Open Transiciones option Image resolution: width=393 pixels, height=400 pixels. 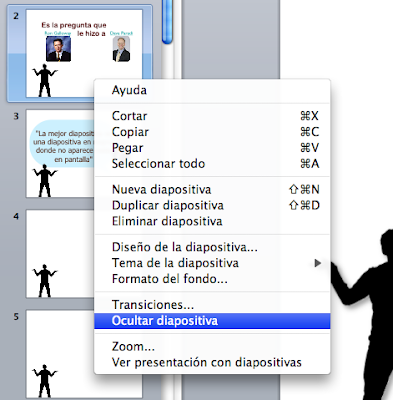[x=212, y=305]
